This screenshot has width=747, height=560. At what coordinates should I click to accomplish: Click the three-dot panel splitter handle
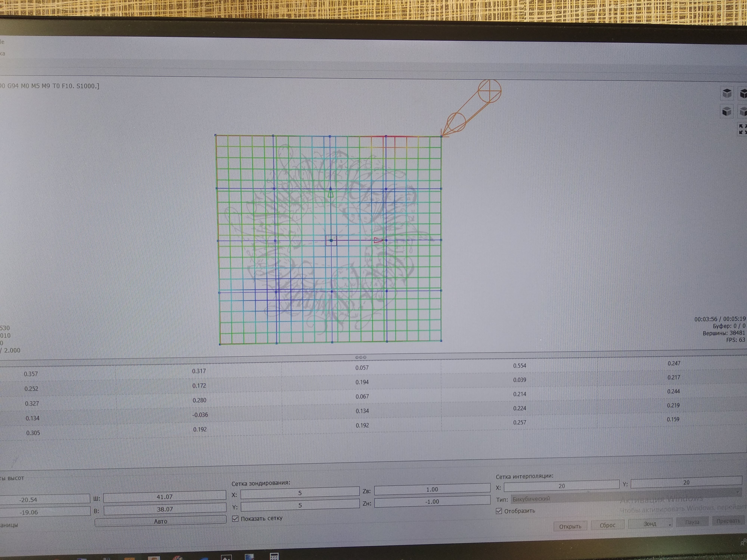360,357
